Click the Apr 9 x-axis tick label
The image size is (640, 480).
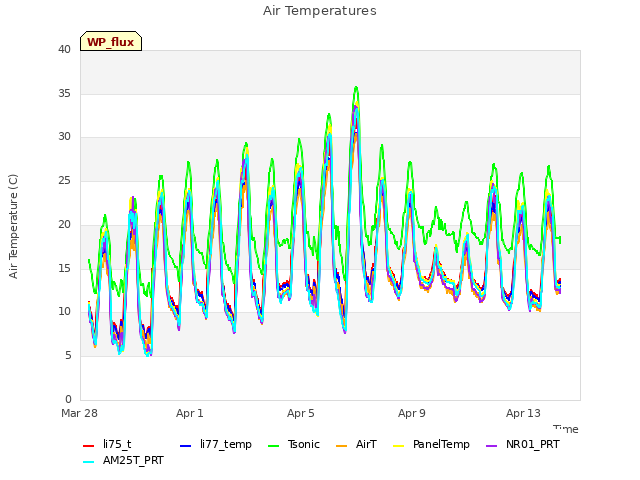pyautogui.click(x=412, y=413)
